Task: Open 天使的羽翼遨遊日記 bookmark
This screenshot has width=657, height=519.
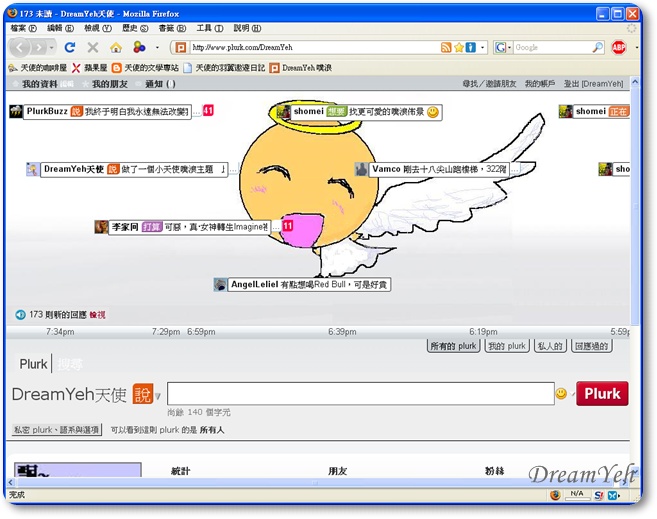Action: 224,67
